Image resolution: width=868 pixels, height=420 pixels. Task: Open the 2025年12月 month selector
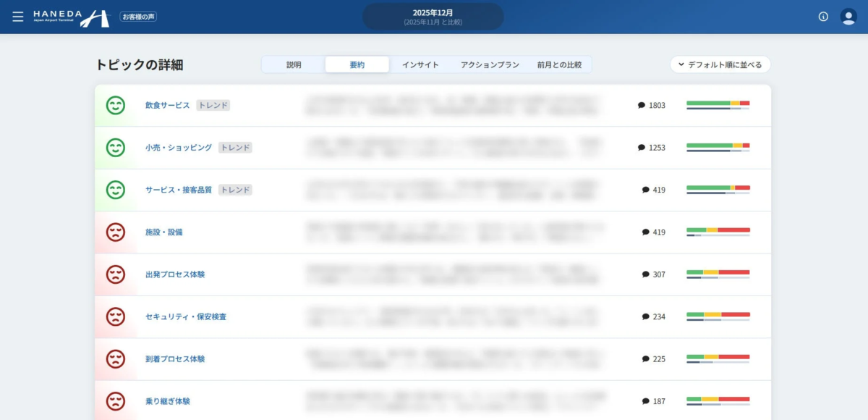coord(433,16)
